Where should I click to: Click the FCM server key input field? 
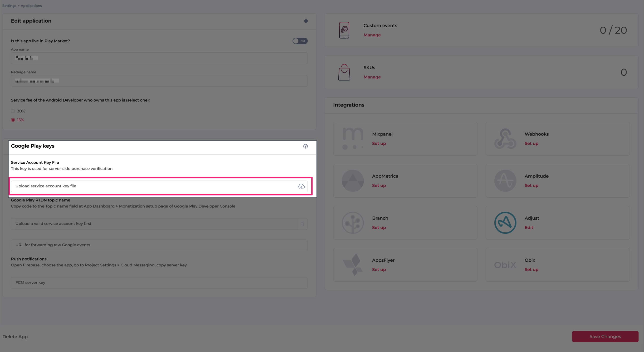pos(159,283)
